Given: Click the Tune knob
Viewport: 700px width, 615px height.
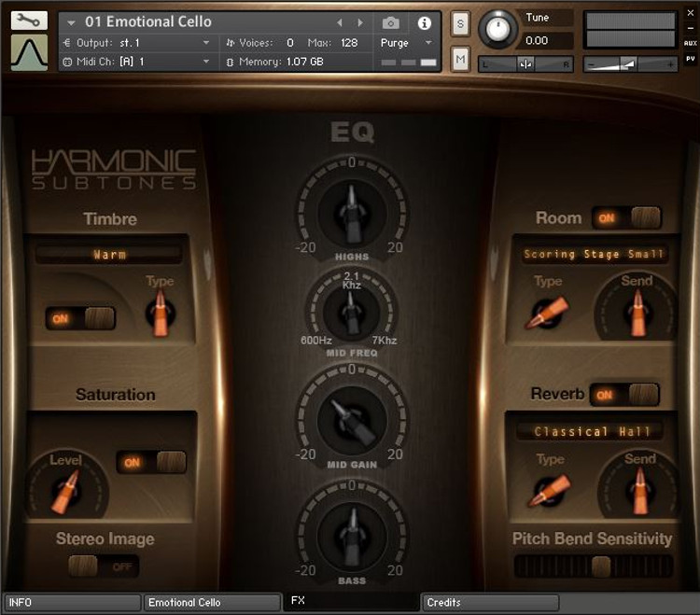Looking at the screenshot, I should [497, 29].
